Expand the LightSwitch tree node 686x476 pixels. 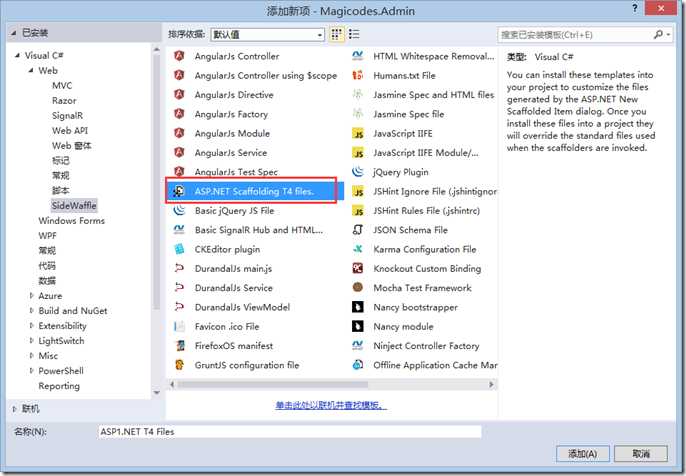click(31, 340)
